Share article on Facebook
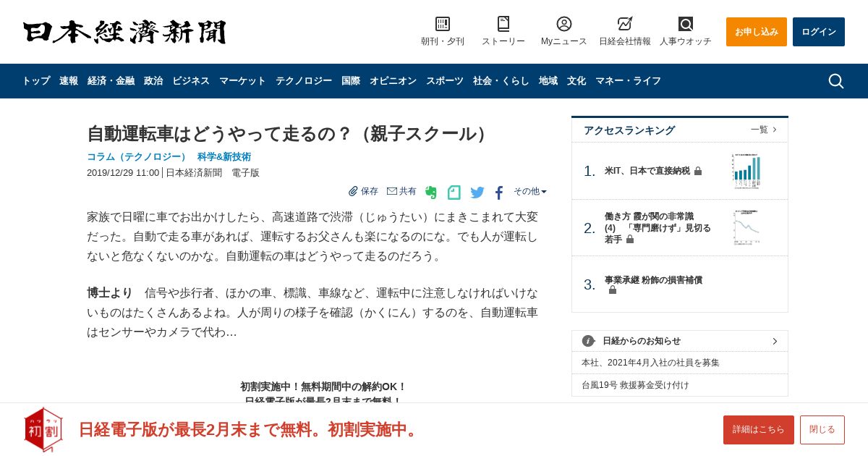 tap(499, 193)
